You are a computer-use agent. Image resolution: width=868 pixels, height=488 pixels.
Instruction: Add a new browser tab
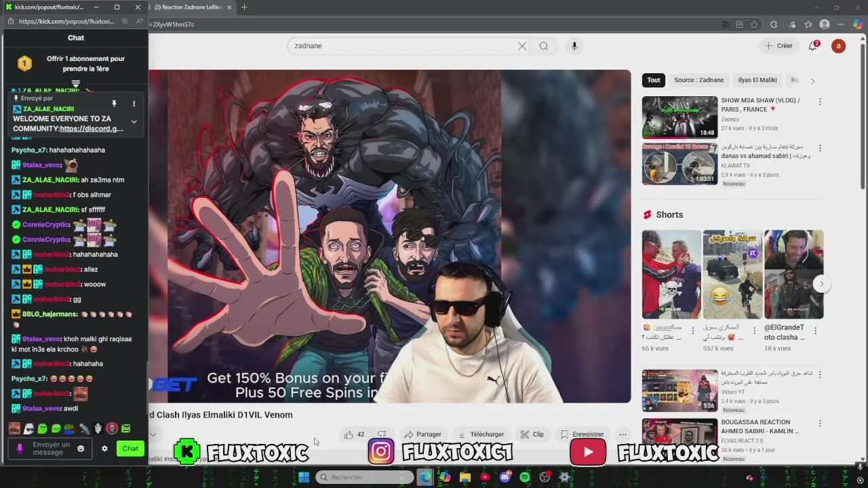coord(244,7)
